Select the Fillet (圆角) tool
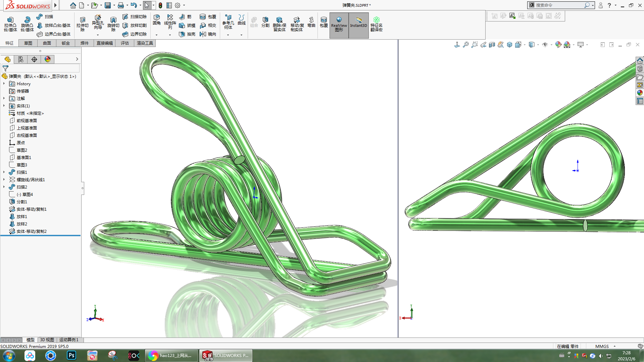Viewport: 644px width, 362px height. coord(156,20)
